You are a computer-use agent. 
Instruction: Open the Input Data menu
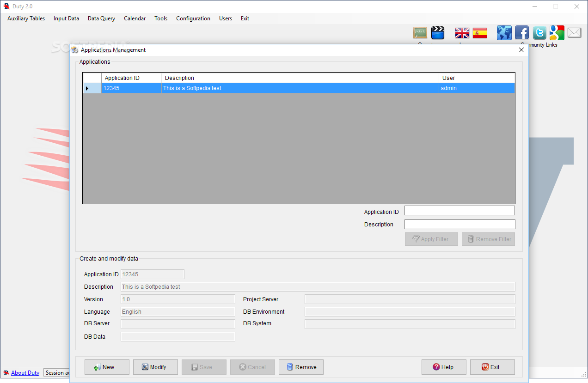click(x=66, y=18)
